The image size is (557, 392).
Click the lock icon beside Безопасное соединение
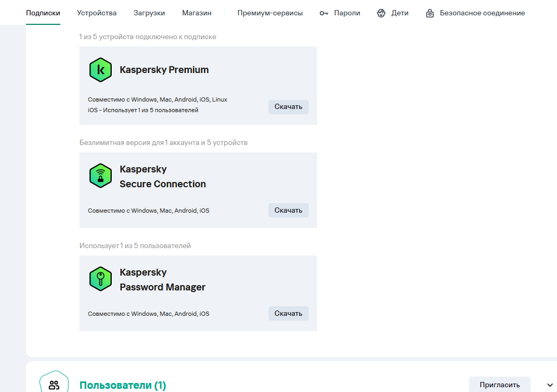pos(430,13)
